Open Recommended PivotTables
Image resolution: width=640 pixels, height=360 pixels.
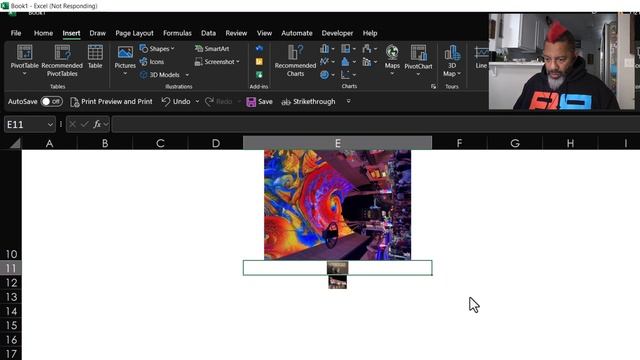tap(62, 60)
